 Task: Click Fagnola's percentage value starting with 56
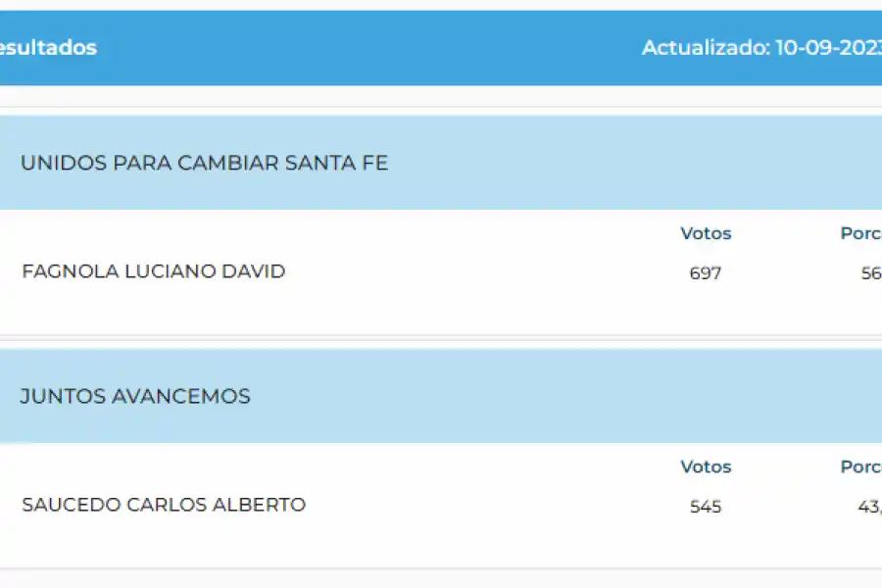[x=870, y=273]
